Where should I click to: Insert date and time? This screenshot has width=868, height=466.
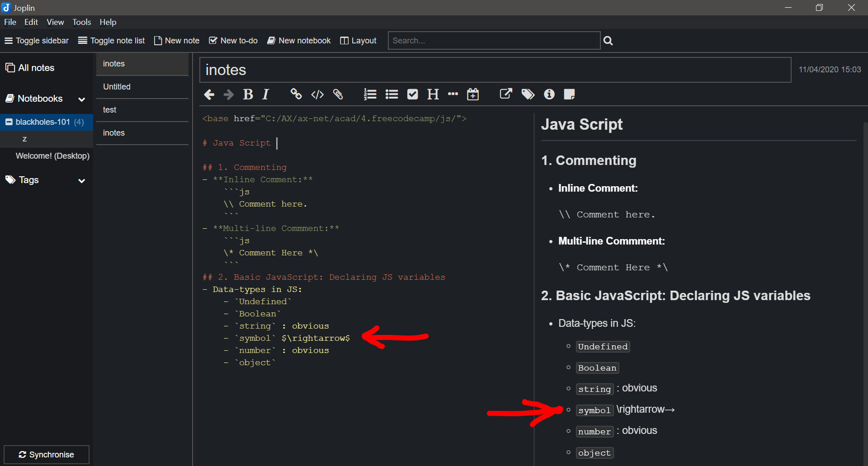473,94
